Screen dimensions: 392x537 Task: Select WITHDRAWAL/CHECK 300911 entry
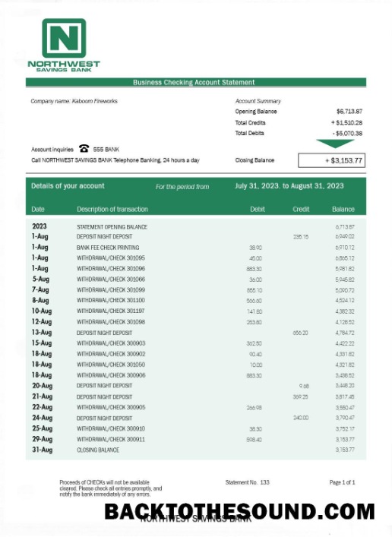[x=111, y=439]
